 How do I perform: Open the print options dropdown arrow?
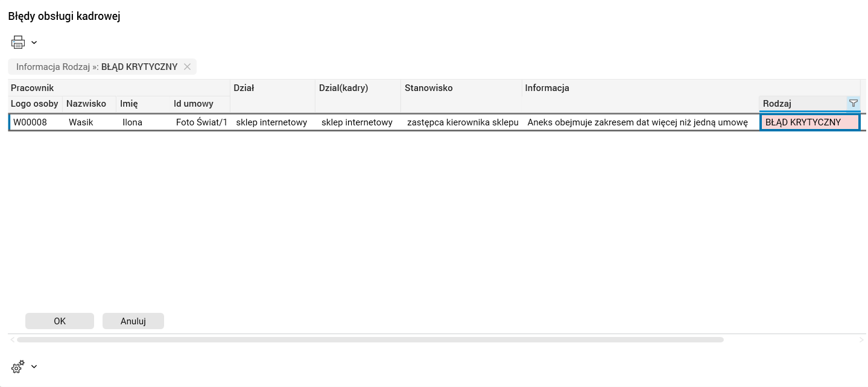pyautogui.click(x=34, y=42)
